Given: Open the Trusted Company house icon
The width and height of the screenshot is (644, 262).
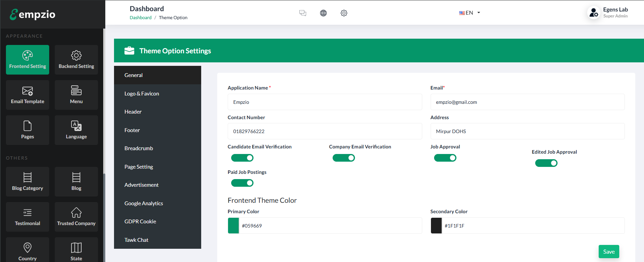Looking at the screenshot, I should click(76, 213).
